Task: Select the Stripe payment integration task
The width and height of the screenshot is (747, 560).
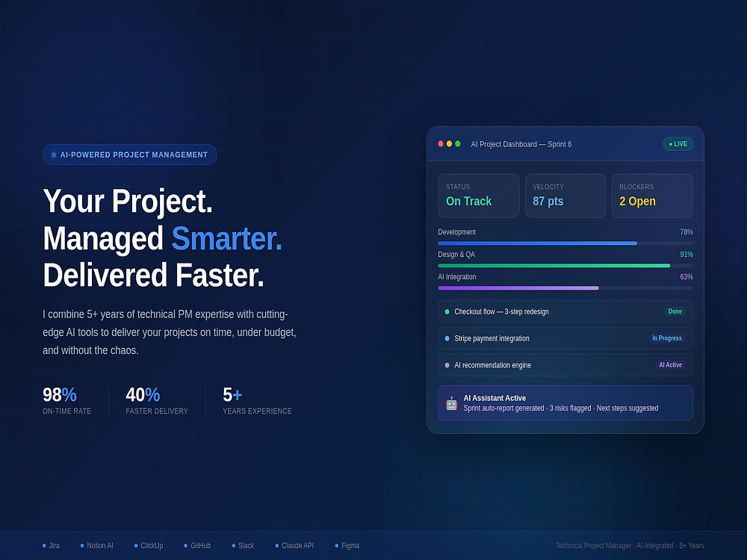Action: click(565, 338)
